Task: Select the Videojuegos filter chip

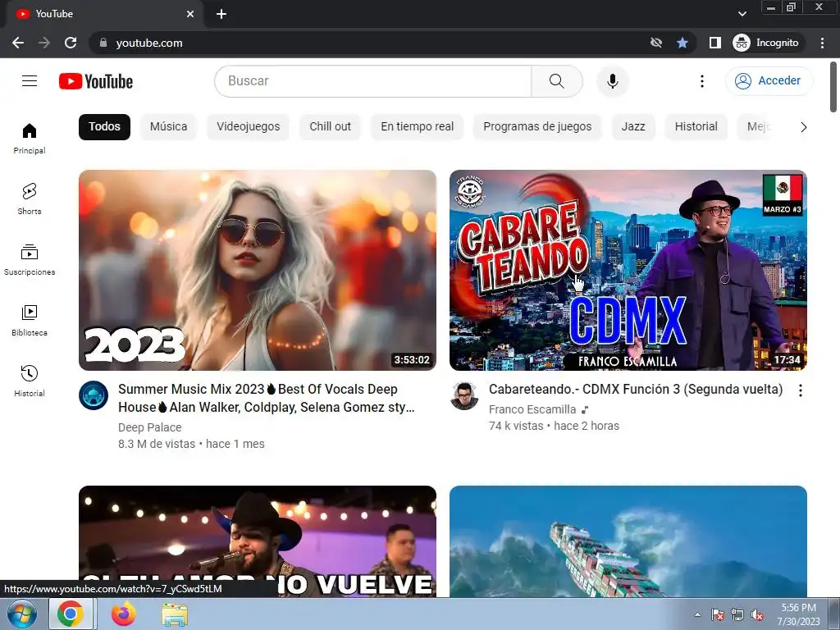Action: pos(248,127)
